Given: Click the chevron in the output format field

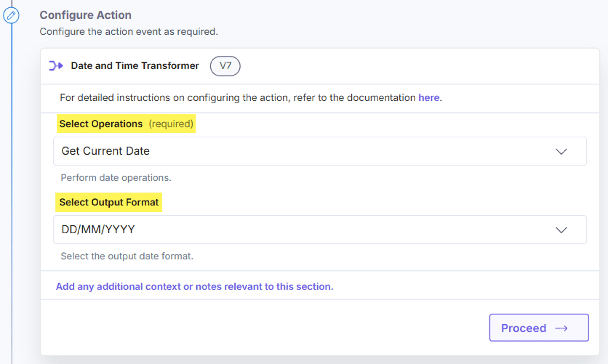Looking at the screenshot, I should tap(561, 230).
